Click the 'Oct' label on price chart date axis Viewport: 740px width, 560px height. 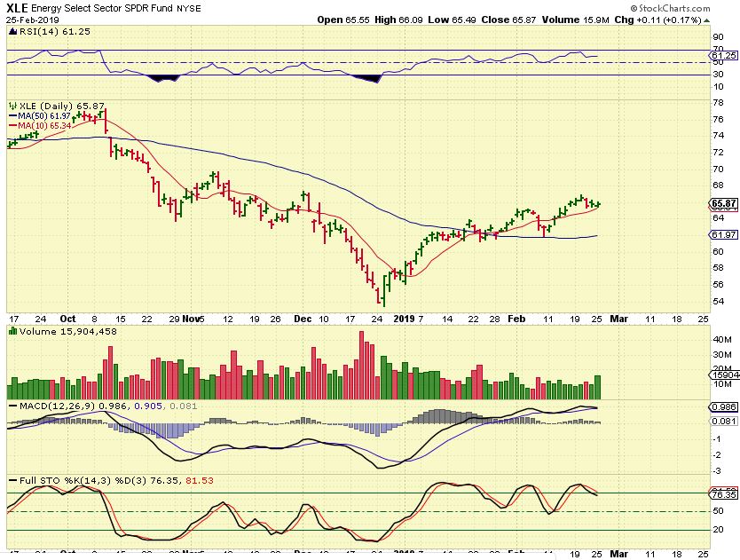point(68,319)
